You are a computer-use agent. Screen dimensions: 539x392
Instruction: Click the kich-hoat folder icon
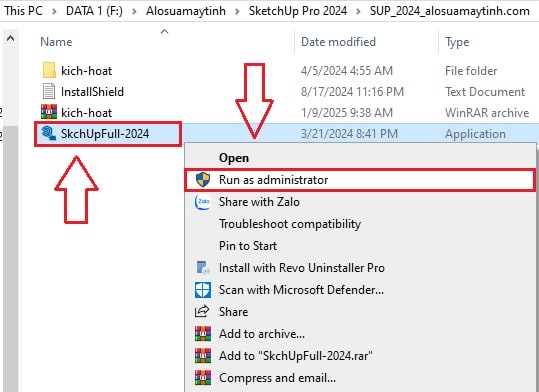[49, 70]
